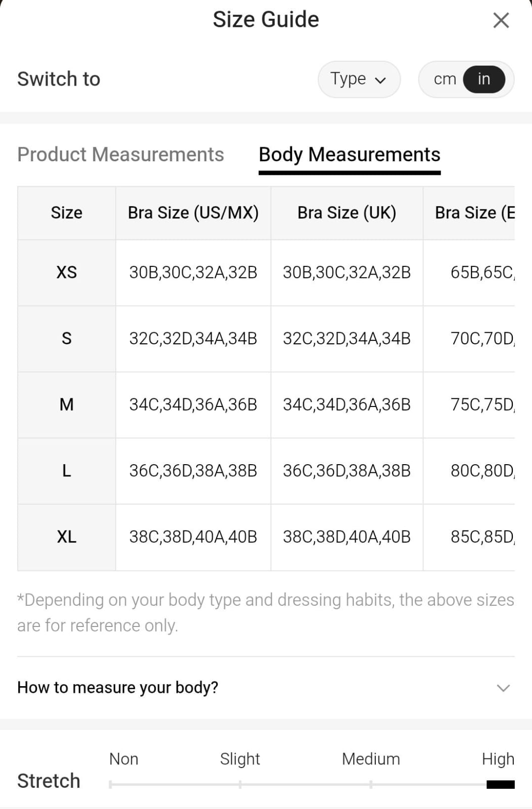The image size is (532, 809).
Task: Click the Size Guide title
Action: click(x=266, y=20)
